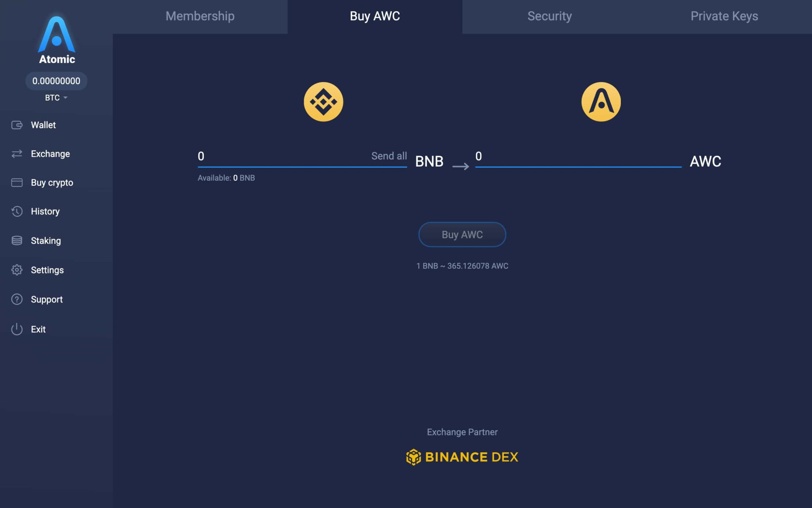This screenshot has height=508, width=812.
Task: Open Support via the question mark icon
Action: click(17, 299)
